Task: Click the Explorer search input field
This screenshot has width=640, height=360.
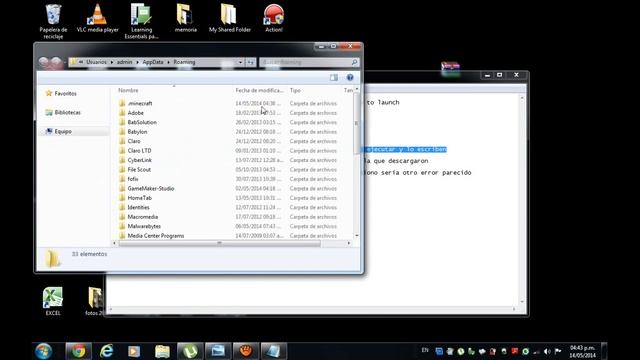Action: pyautogui.click(x=305, y=62)
